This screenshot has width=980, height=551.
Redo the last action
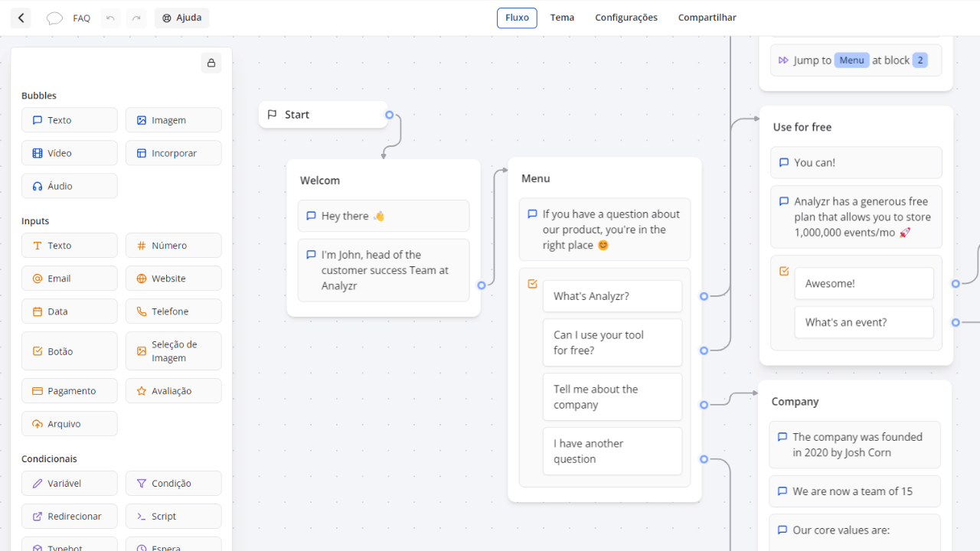point(136,18)
